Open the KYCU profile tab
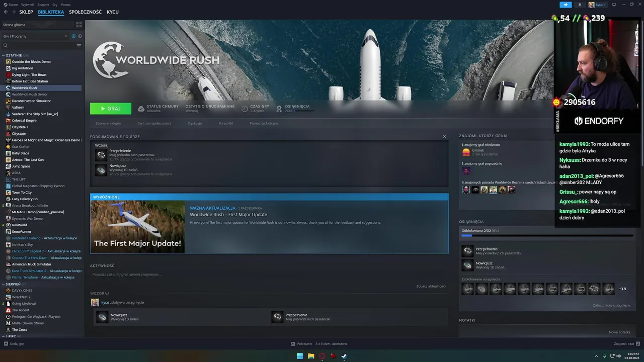Image resolution: width=644 pixels, height=362 pixels. pyautogui.click(x=113, y=12)
